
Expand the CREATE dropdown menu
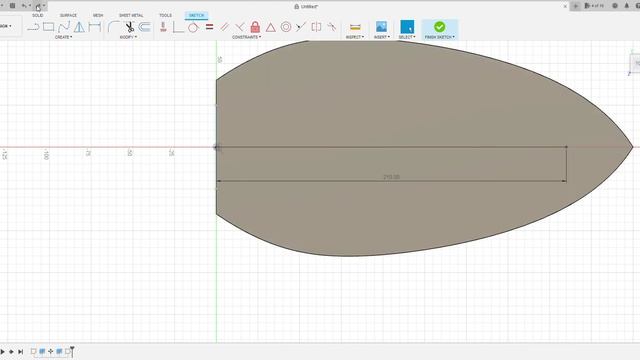tap(63, 37)
